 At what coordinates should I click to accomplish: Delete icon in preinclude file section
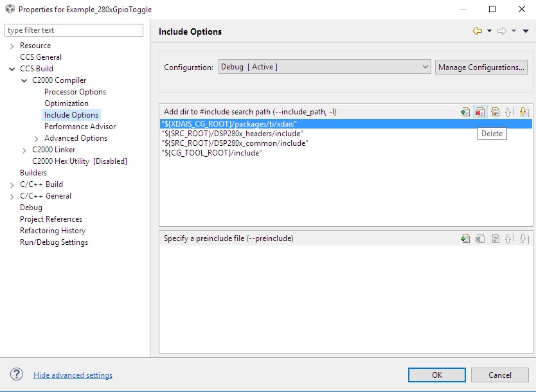click(480, 238)
